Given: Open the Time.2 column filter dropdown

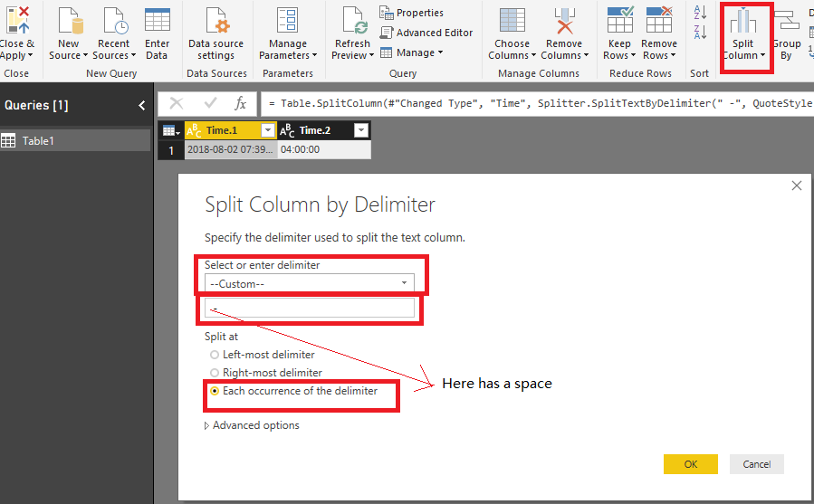Looking at the screenshot, I should coord(361,130).
